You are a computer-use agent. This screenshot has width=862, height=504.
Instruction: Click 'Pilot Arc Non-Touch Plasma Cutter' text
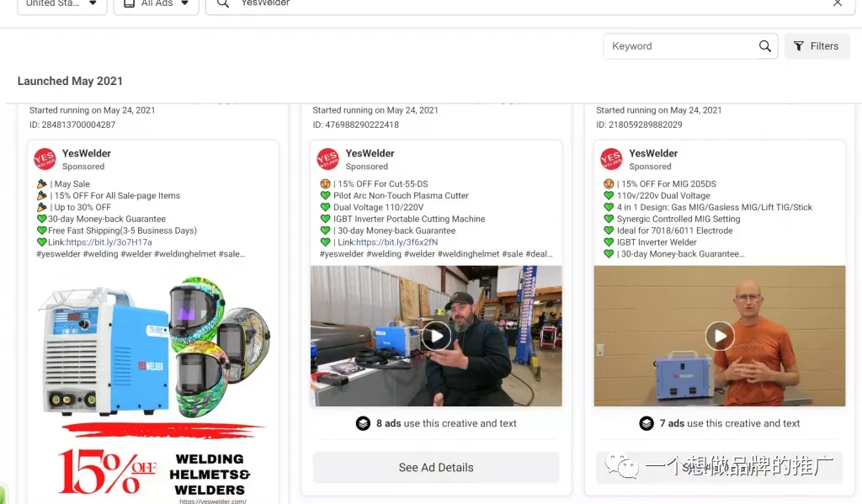(401, 196)
